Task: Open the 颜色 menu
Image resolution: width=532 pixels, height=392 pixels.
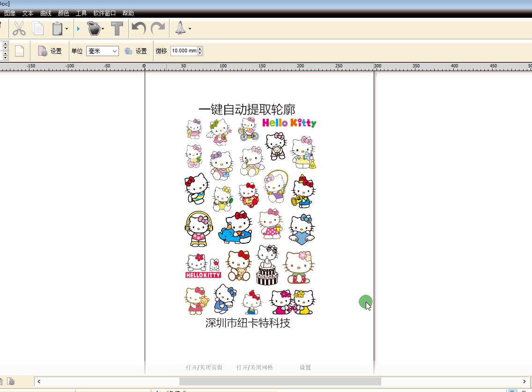Action: click(x=63, y=13)
